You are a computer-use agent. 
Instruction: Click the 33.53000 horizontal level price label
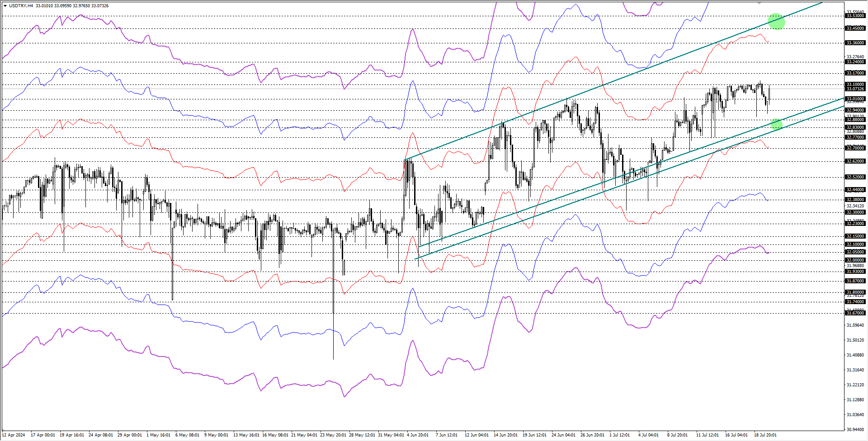tap(855, 16)
